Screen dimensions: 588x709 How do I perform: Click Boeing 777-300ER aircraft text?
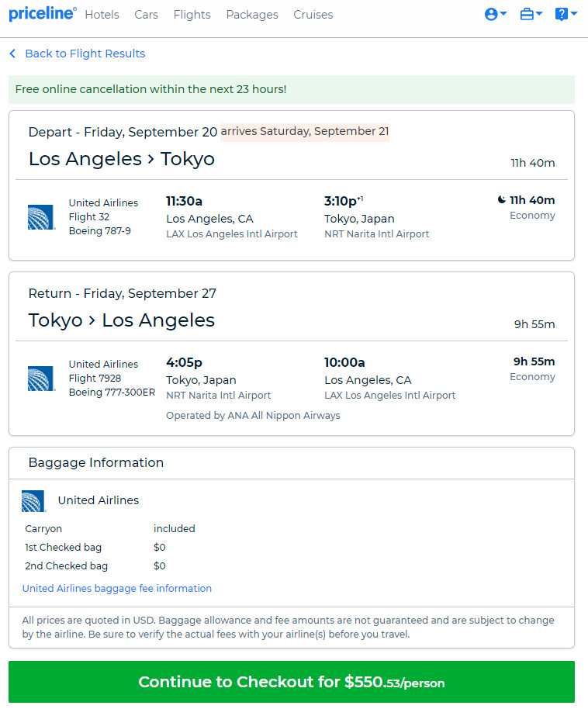tap(112, 393)
